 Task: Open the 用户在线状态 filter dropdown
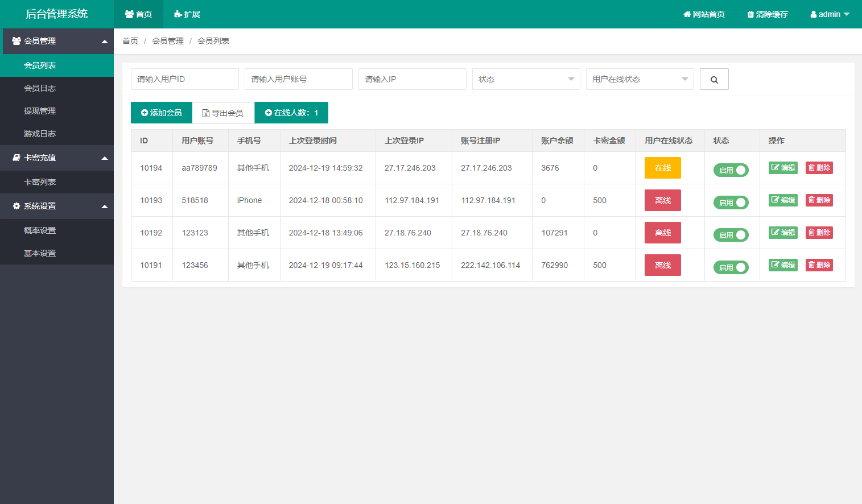[x=640, y=79]
